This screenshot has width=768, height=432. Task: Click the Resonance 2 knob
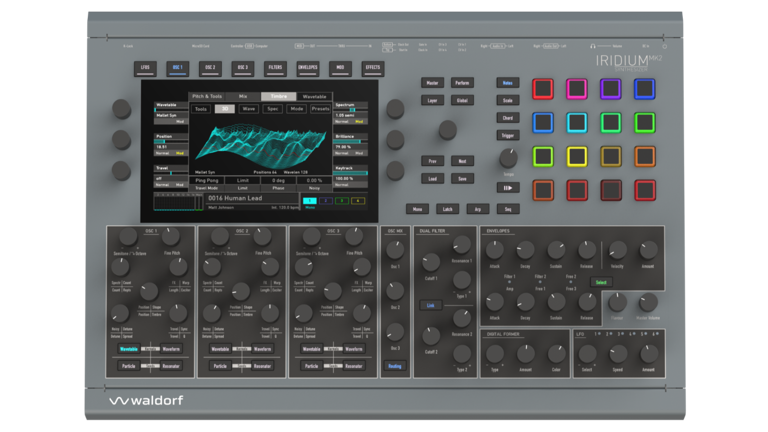[461, 318]
